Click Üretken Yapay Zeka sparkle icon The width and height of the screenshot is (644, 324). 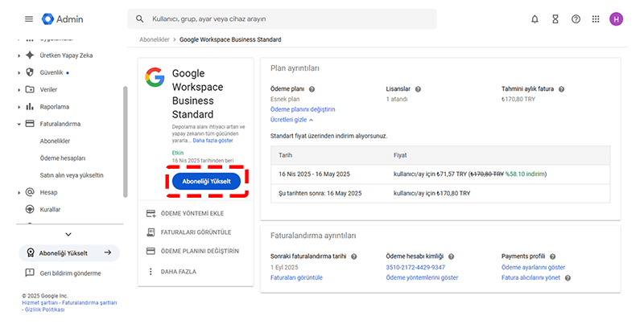[30, 55]
